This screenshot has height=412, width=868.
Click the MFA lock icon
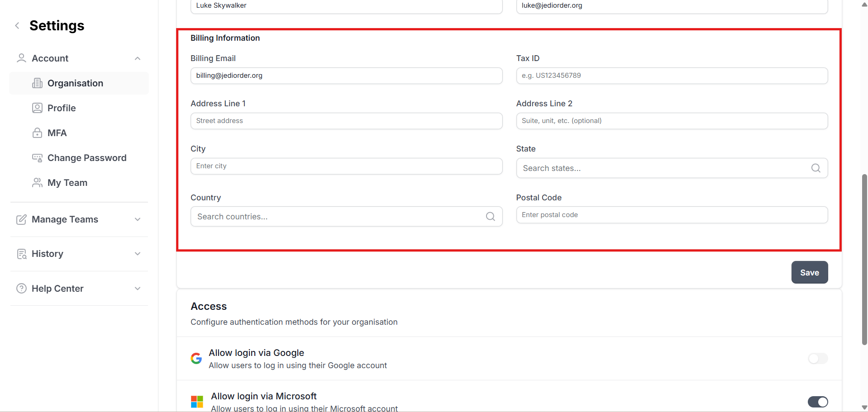point(37,133)
